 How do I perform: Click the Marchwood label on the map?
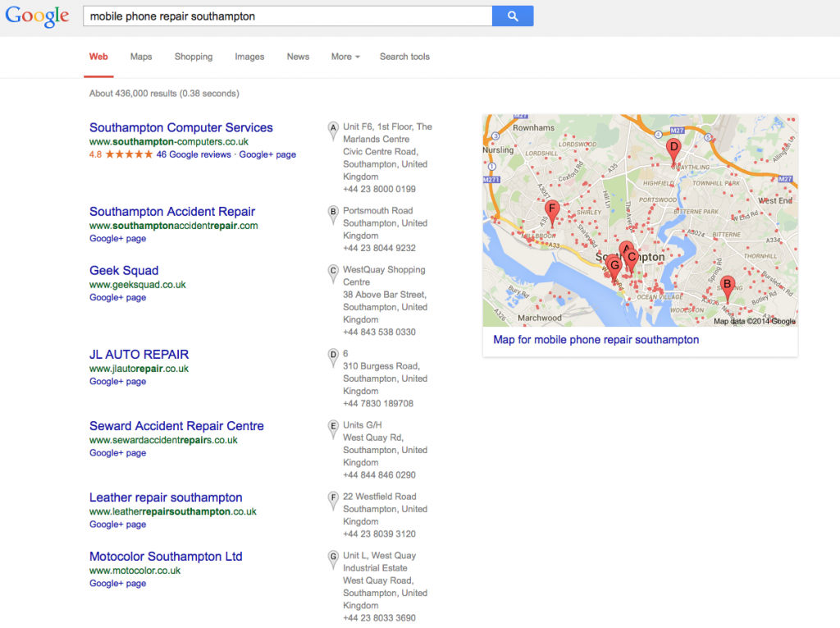(540, 318)
